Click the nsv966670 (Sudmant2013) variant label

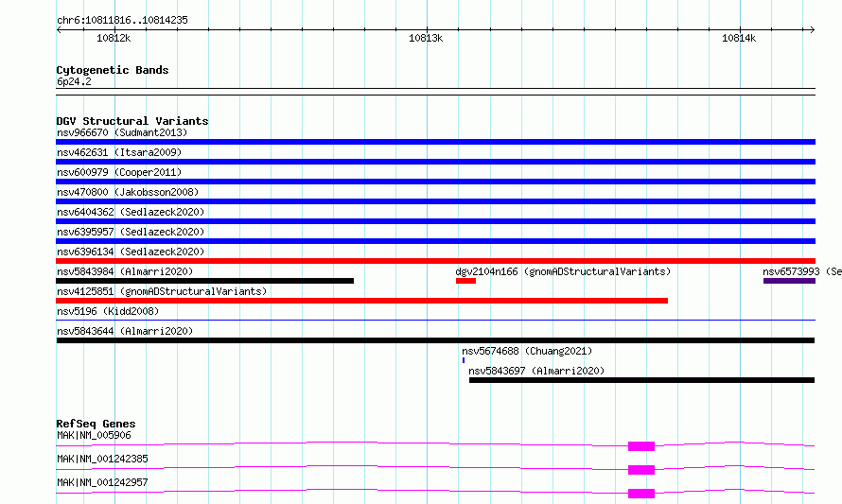click(122, 132)
